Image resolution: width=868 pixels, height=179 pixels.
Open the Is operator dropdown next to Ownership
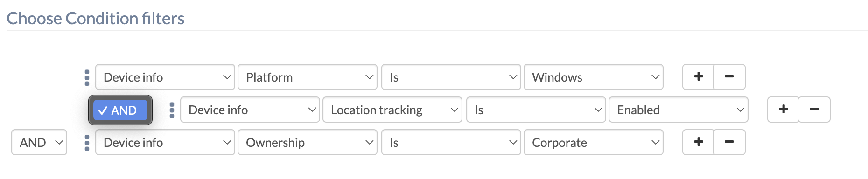(451, 142)
